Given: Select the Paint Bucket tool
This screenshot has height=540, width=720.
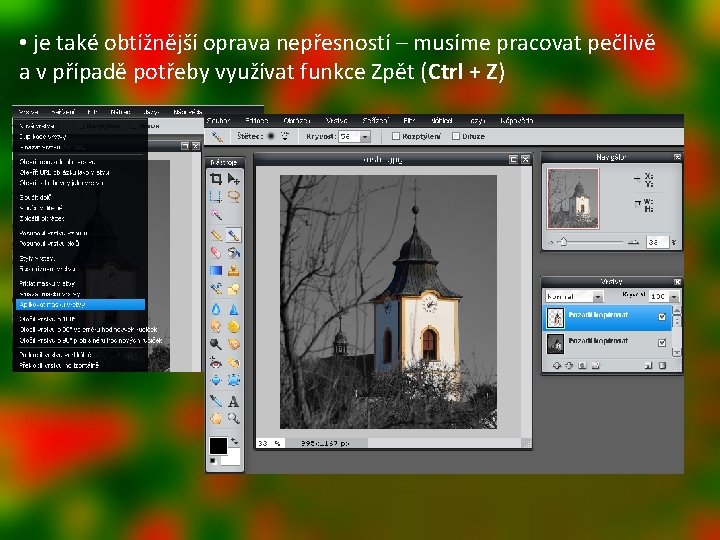Looking at the screenshot, I should pyautogui.click(x=234, y=253).
